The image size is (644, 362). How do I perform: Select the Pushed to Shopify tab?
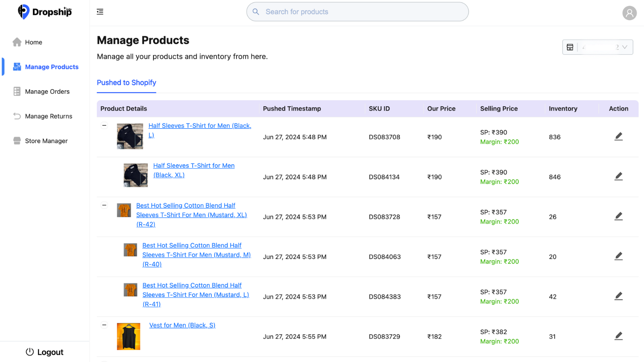[126, 82]
